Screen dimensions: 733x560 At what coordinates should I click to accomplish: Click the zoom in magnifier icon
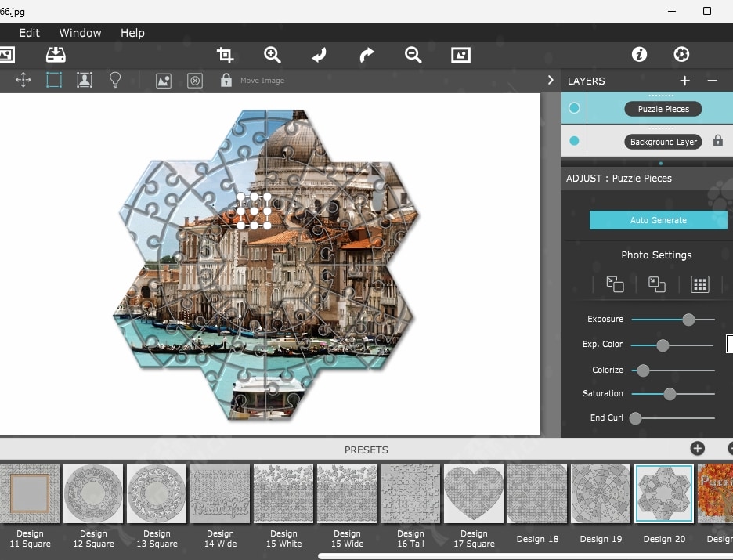coord(273,55)
